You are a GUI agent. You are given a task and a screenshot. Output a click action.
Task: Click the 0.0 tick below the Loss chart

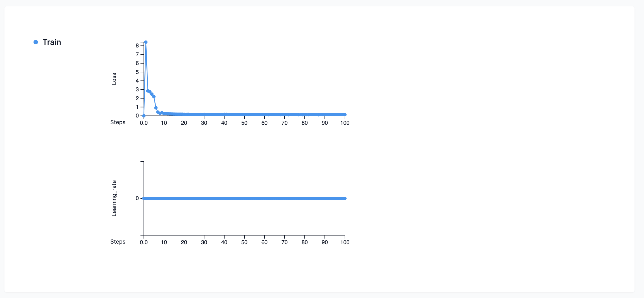(x=144, y=123)
